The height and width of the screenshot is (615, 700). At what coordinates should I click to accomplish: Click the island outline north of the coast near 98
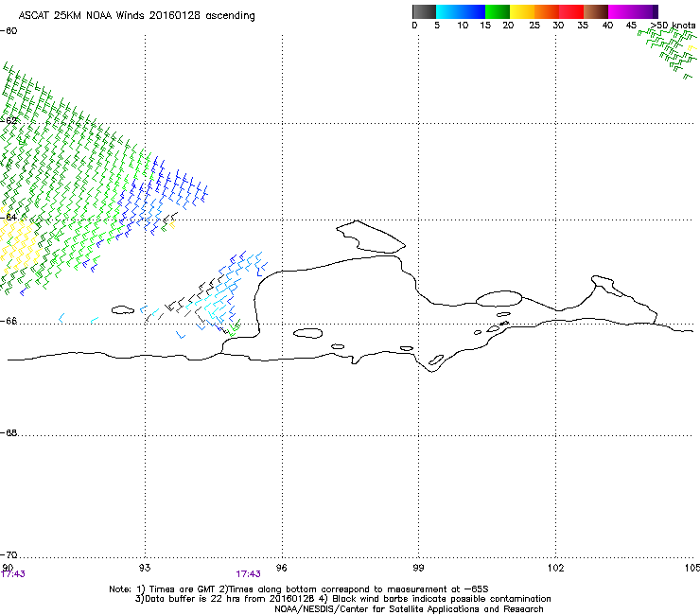click(371, 237)
